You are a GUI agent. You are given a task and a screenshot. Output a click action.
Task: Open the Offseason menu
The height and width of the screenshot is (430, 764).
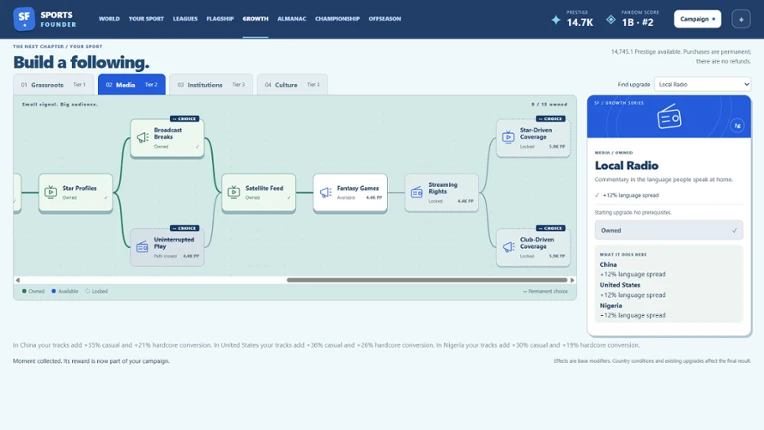point(384,19)
